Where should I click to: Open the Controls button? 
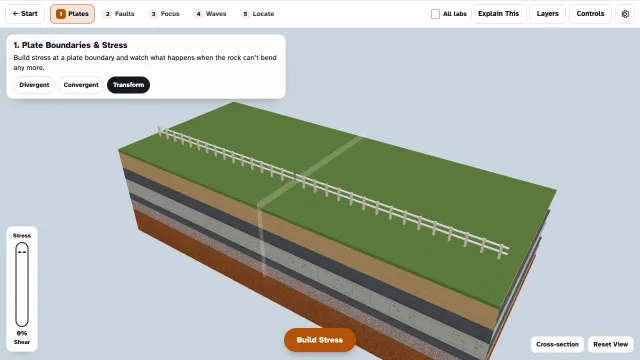coord(590,14)
